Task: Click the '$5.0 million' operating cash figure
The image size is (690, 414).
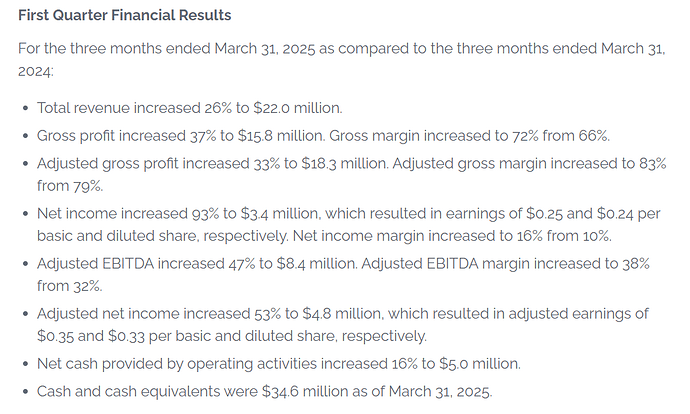Action: point(480,364)
